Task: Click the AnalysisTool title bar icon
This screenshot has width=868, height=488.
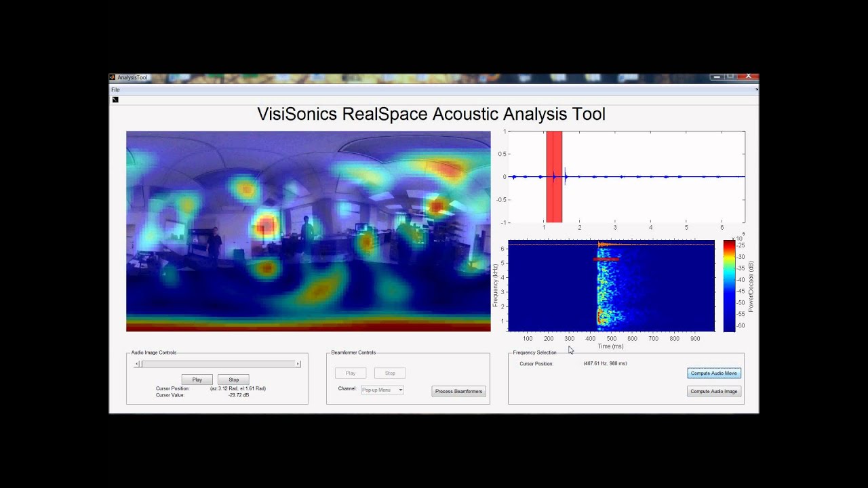Action: pyautogui.click(x=113, y=77)
